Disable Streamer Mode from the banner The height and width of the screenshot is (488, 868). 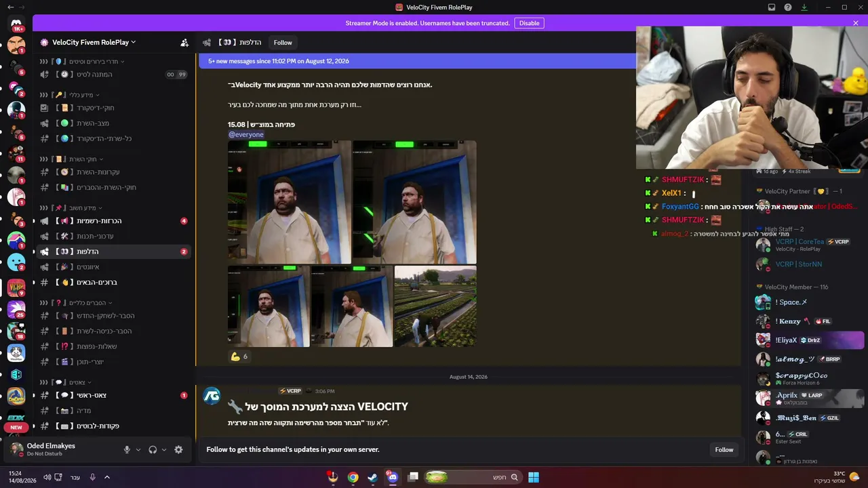529,23
